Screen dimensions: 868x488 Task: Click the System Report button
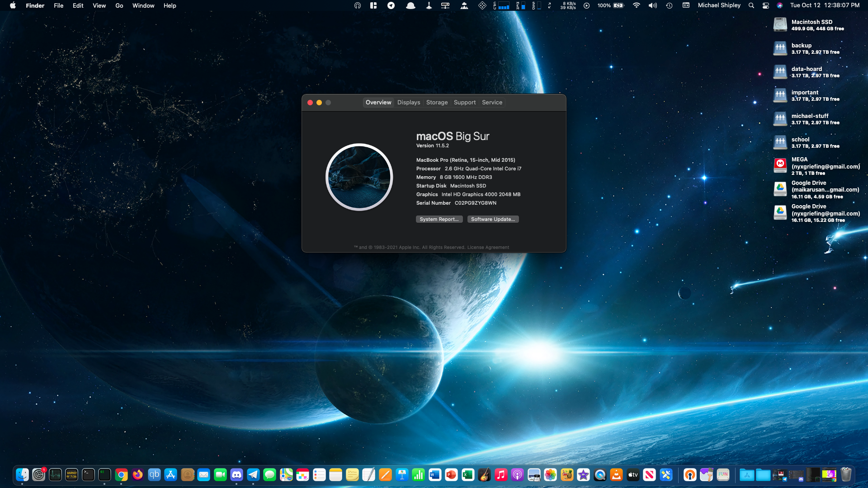(439, 219)
